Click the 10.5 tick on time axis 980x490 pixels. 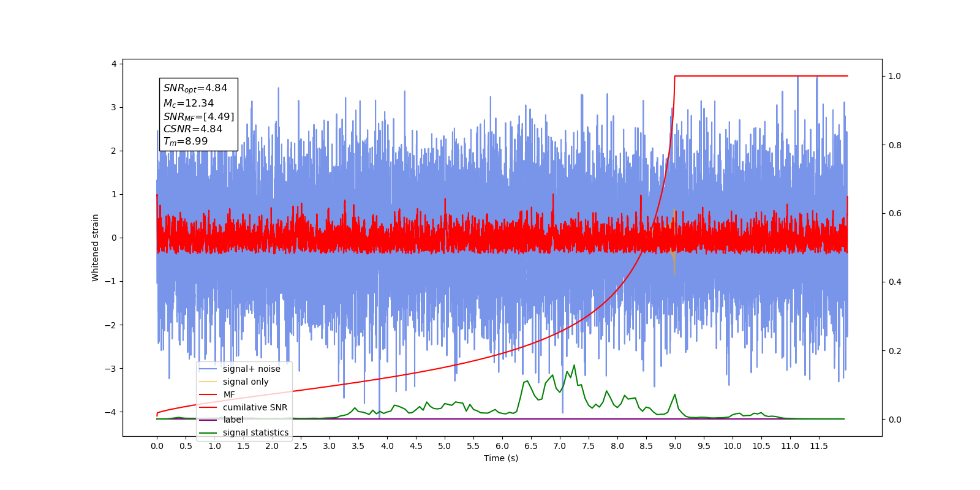pos(761,446)
